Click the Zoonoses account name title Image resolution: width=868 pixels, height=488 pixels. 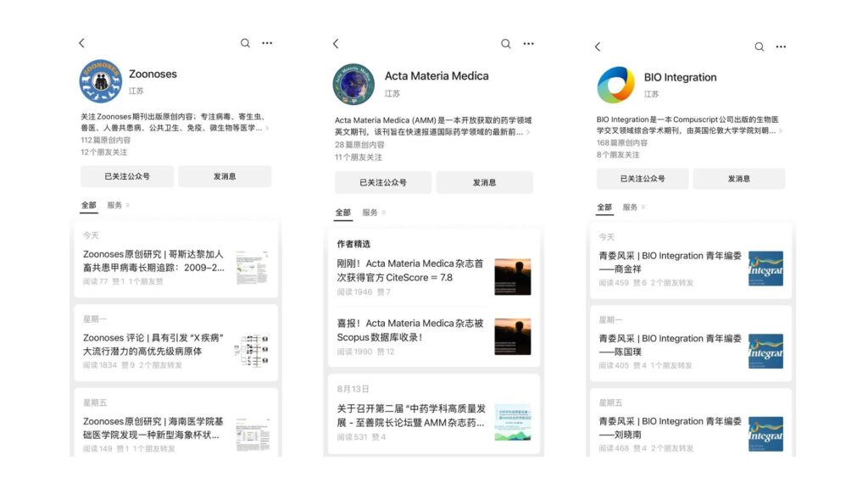(153, 75)
